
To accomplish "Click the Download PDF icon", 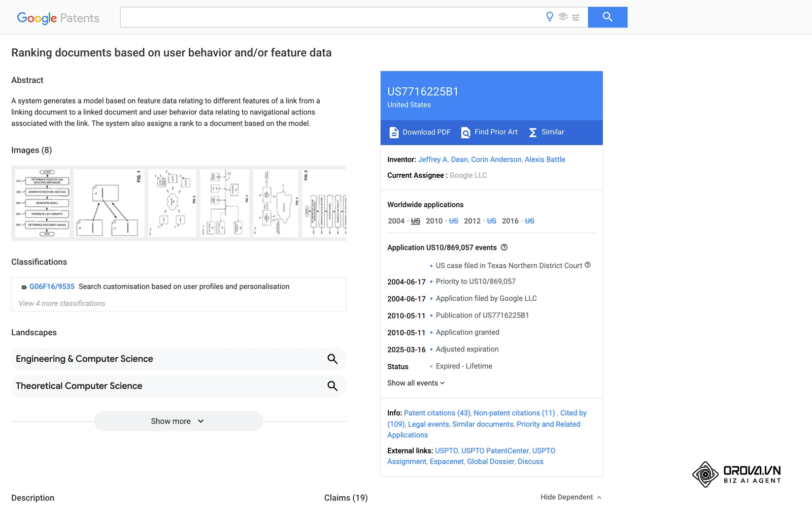I will (x=394, y=133).
